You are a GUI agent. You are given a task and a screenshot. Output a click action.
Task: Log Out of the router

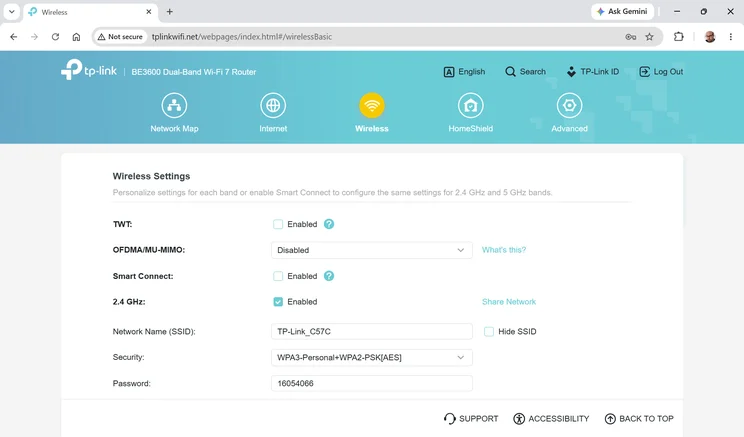[x=661, y=72]
